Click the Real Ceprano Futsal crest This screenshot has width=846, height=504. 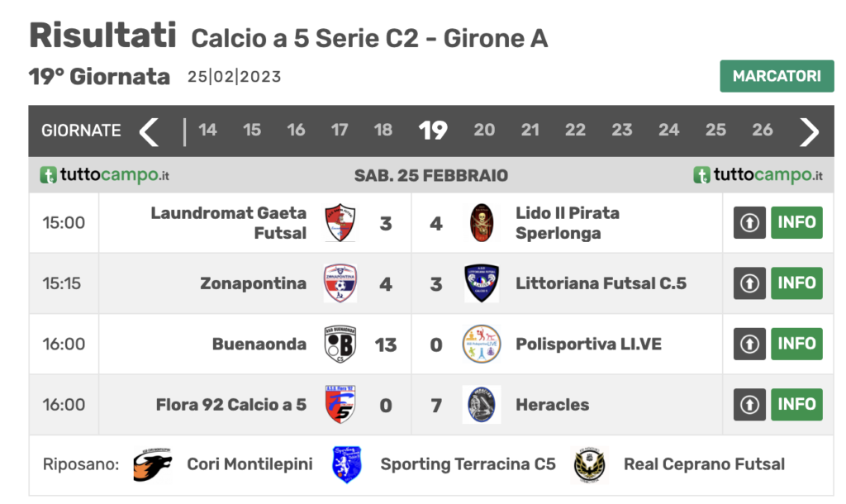[x=590, y=465]
